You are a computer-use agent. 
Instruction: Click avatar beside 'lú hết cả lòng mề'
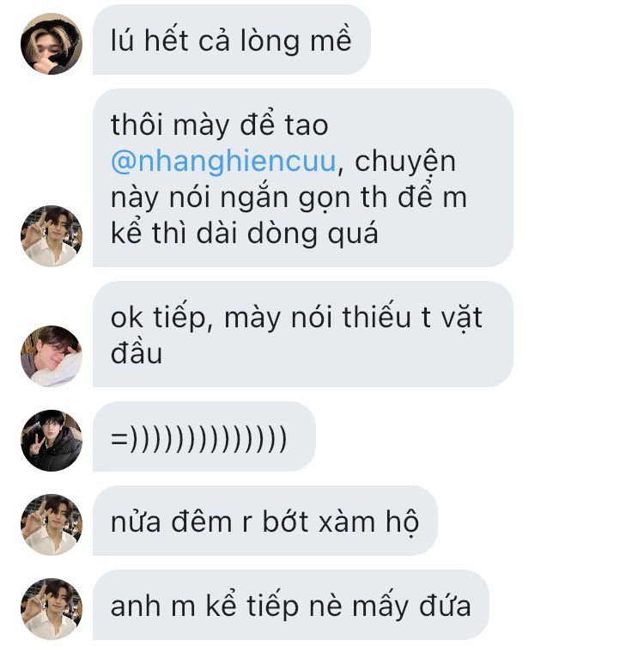click(52, 44)
